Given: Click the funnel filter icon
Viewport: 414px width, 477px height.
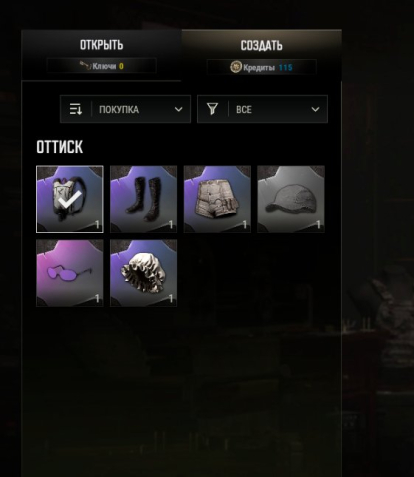Looking at the screenshot, I should [x=212, y=109].
